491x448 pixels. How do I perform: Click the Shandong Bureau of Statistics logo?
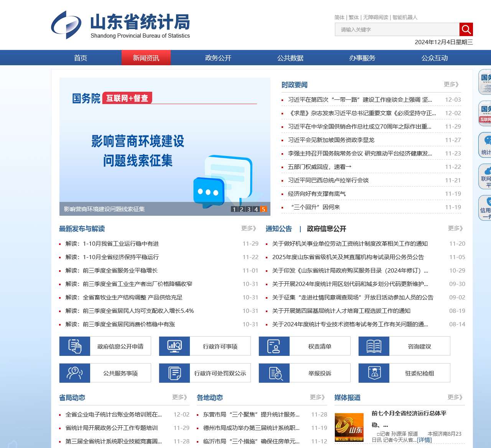pyautogui.click(x=120, y=25)
